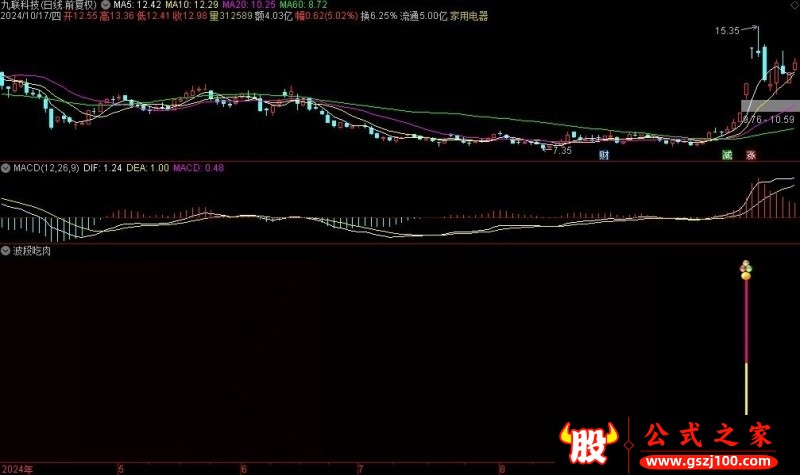The height and width of the screenshot is (475, 800).
Task: Click the change 幅0.62(5.02%)
Action: [x=327, y=16]
